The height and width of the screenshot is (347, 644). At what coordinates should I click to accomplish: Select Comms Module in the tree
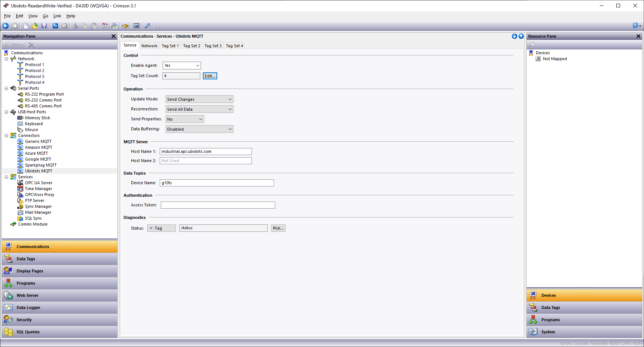point(33,224)
